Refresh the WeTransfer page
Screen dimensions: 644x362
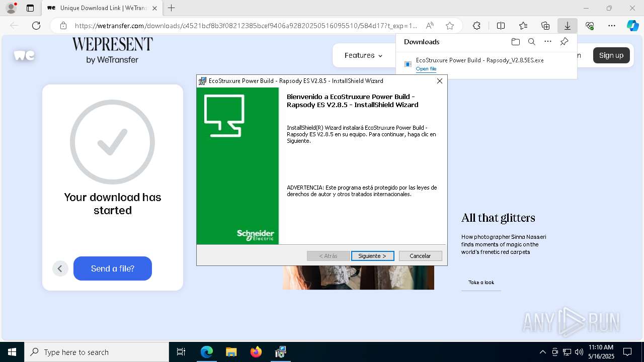(x=36, y=26)
